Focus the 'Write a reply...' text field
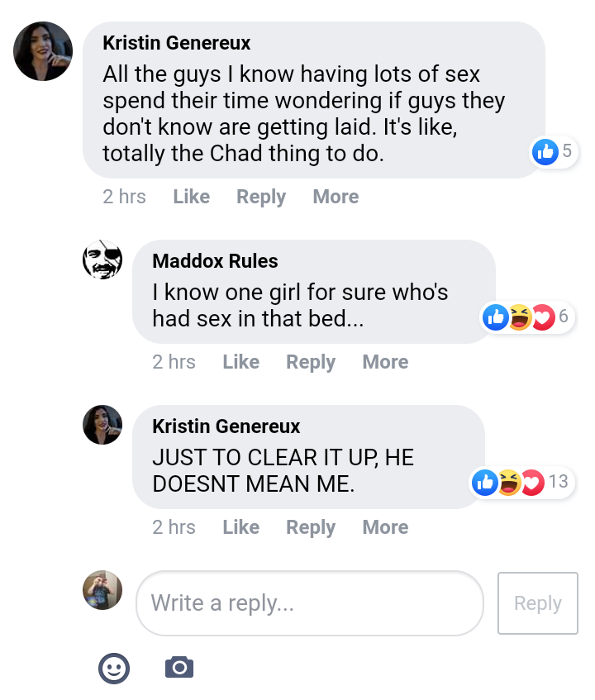The height and width of the screenshot is (700, 595). tap(309, 603)
